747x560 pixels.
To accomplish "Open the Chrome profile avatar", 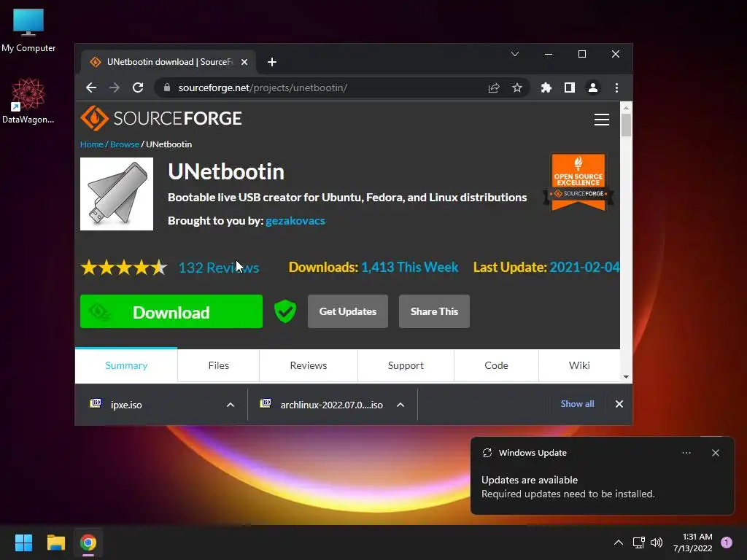I will (x=592, y=87).
